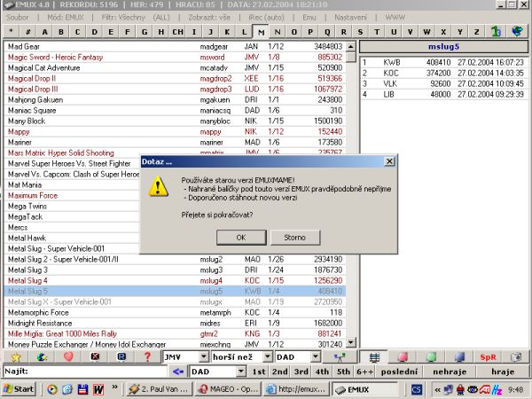Click the blue R icon
This screenshot has height=399, width=532.
click(x=121, y=357)
